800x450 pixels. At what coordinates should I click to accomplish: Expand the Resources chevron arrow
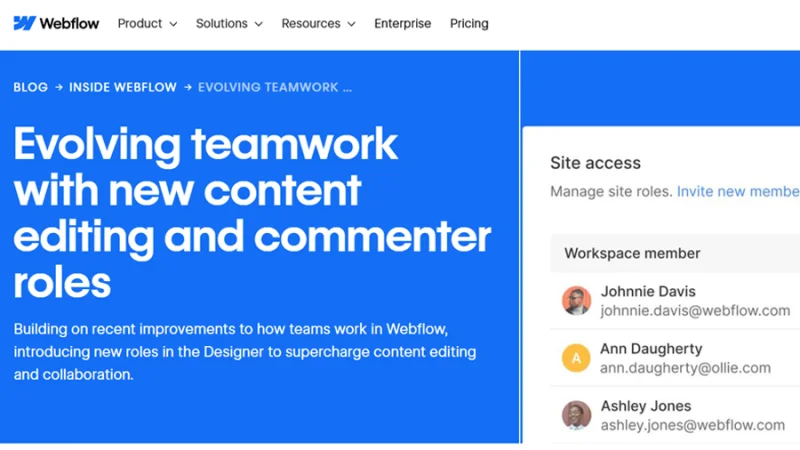pyautogui.click(x=351, y=24)
